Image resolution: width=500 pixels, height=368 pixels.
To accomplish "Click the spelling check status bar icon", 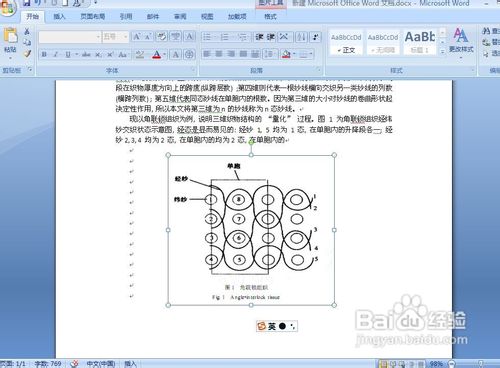I will click(75, 364).
